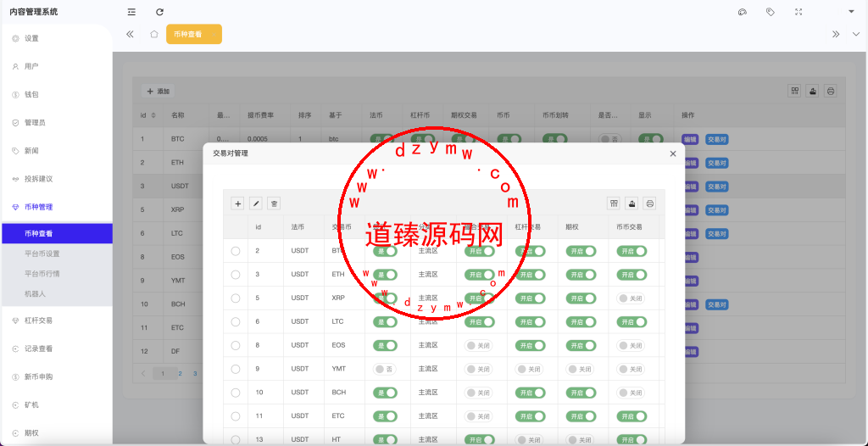Select 币种查看 submenu item
Screen dimensions: 868x446
click(x=56, y=234)
